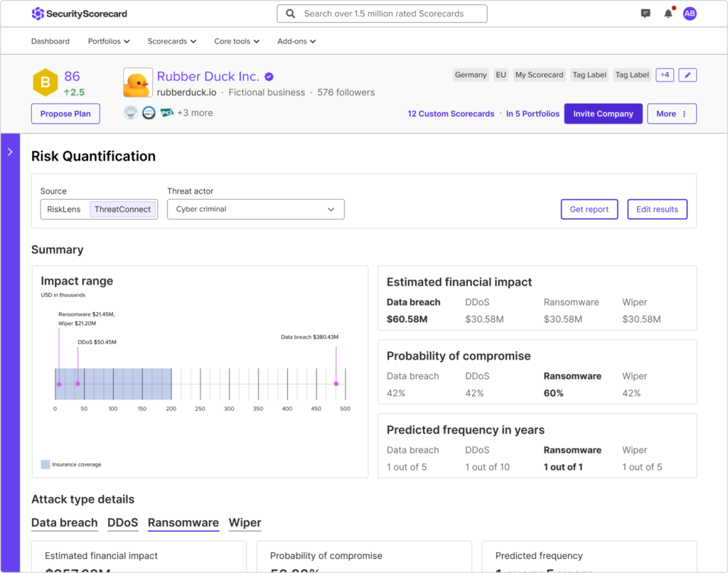Select ThreatConnect as the source

click(122, 210)
